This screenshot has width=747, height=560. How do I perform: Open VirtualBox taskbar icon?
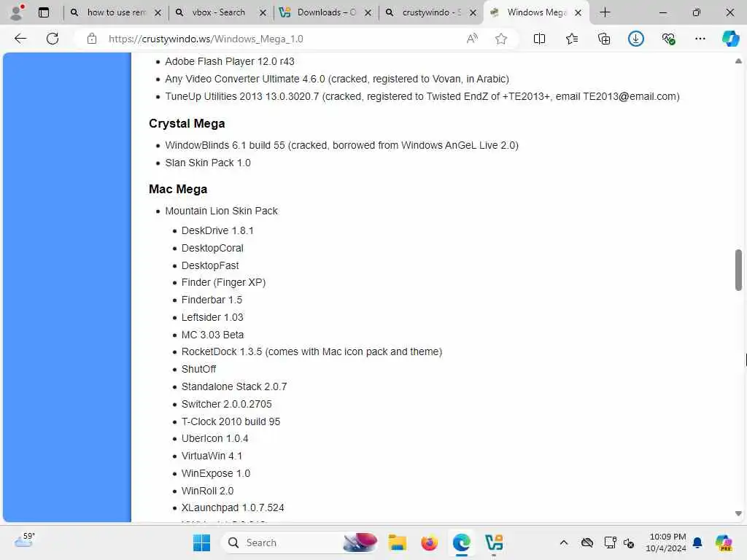494,542
